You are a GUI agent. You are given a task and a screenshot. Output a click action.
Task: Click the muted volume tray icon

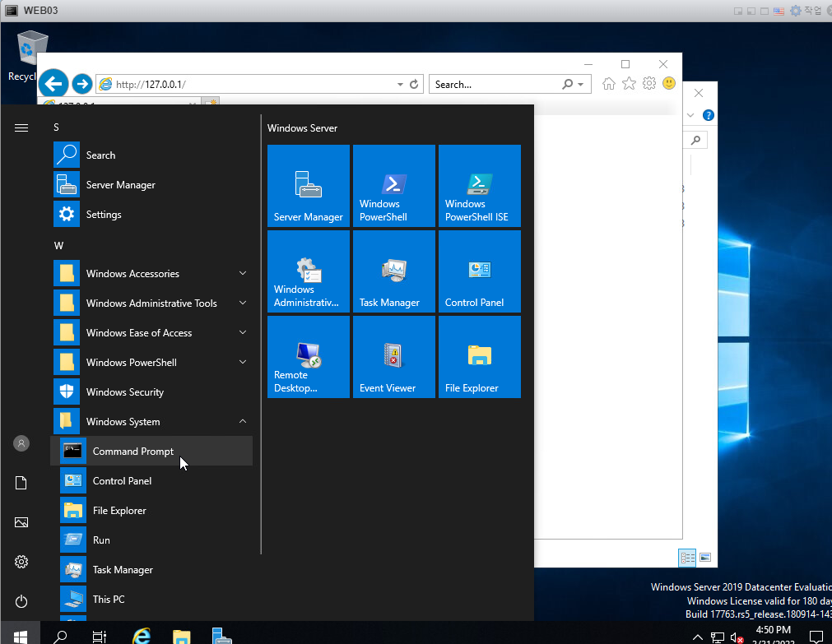(737, 637)
